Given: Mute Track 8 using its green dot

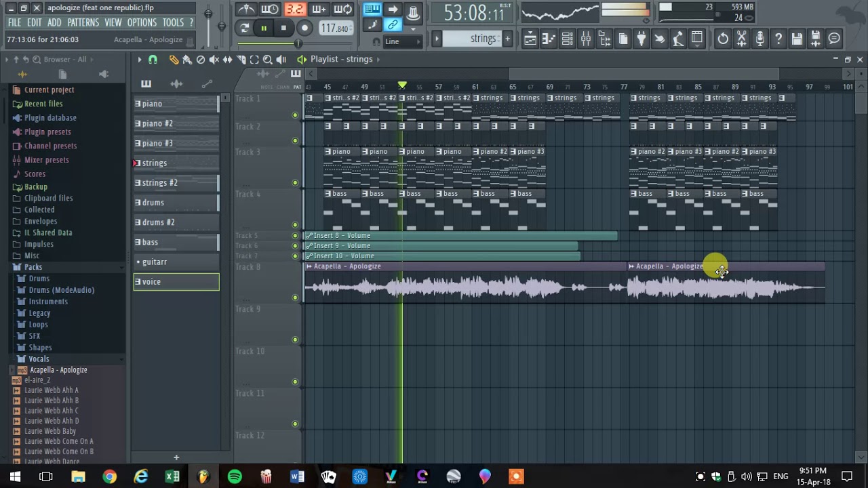Looking at the screenshot, I should coord(295,298).
